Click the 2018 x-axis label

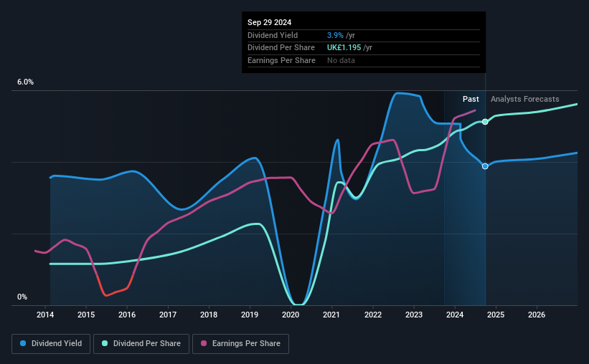point(209,315)
